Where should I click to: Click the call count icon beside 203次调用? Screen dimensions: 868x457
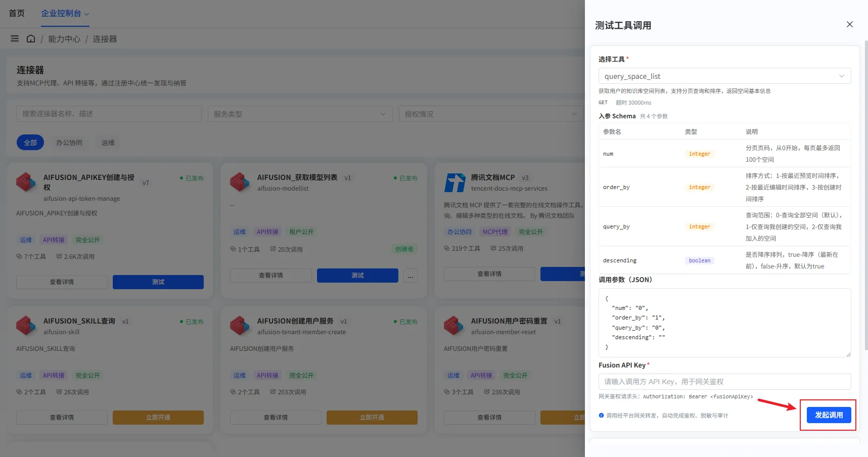pyautogui.click(x=273, y=392)
